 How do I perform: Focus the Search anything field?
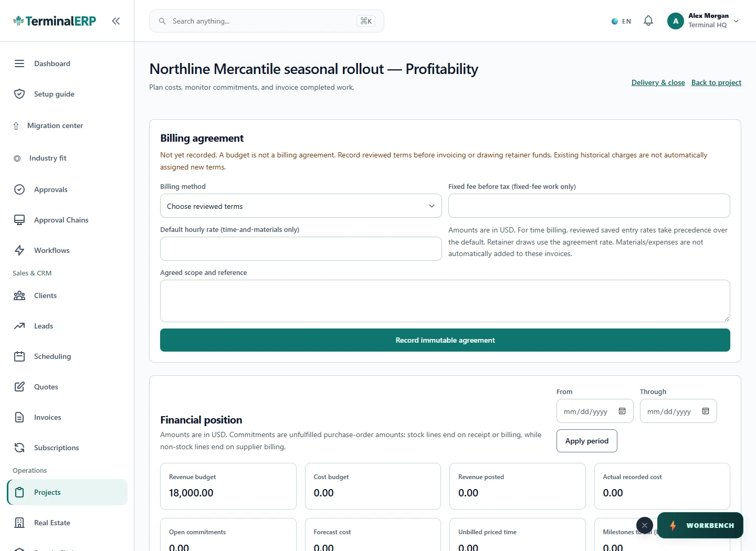click(267, 21)
